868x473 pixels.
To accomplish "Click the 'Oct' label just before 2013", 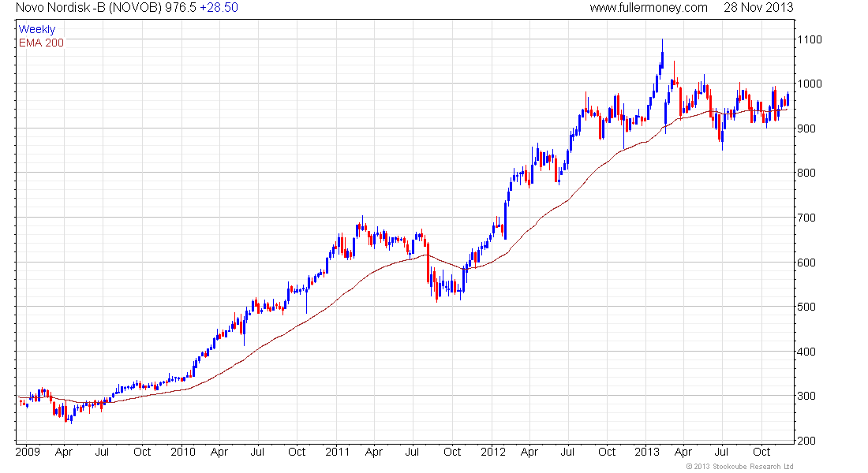I will pyautogui.click(x=607, y=452).
